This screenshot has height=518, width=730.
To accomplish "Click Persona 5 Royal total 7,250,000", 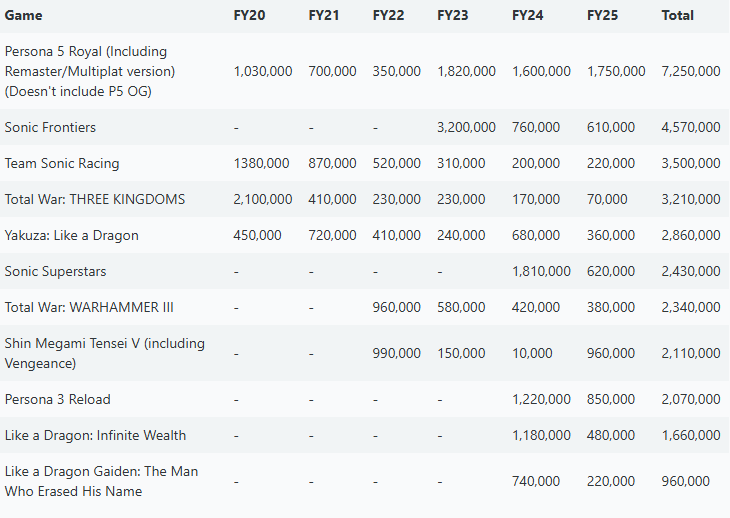I will click(x=691, y=71).
